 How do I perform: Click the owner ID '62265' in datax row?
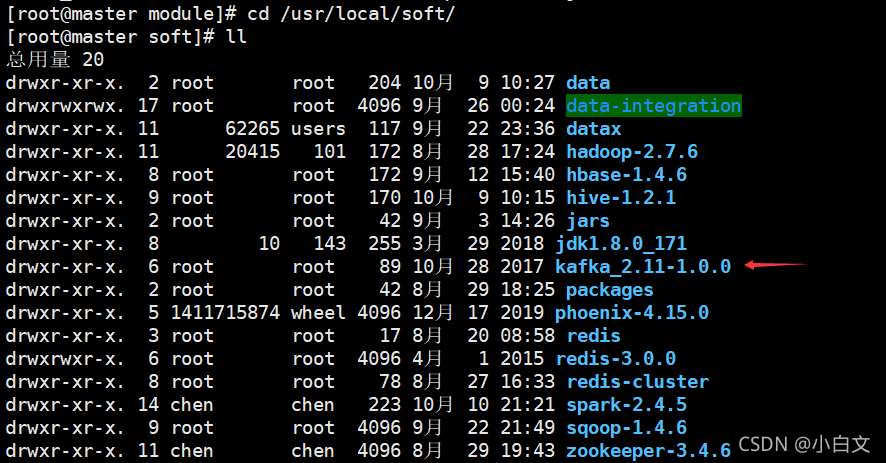tap(253, 129)
